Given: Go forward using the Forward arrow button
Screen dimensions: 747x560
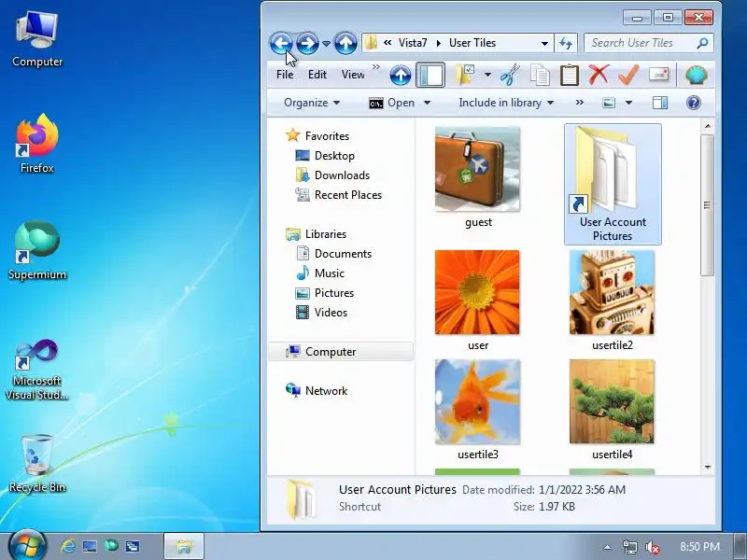Looking at the screenshot, I should tap(307, 43).
